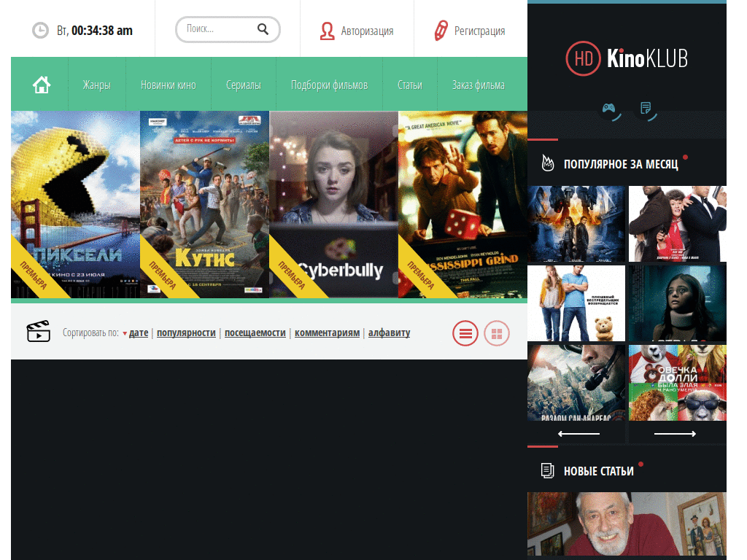Switch to grid view layout

point(497,333)
